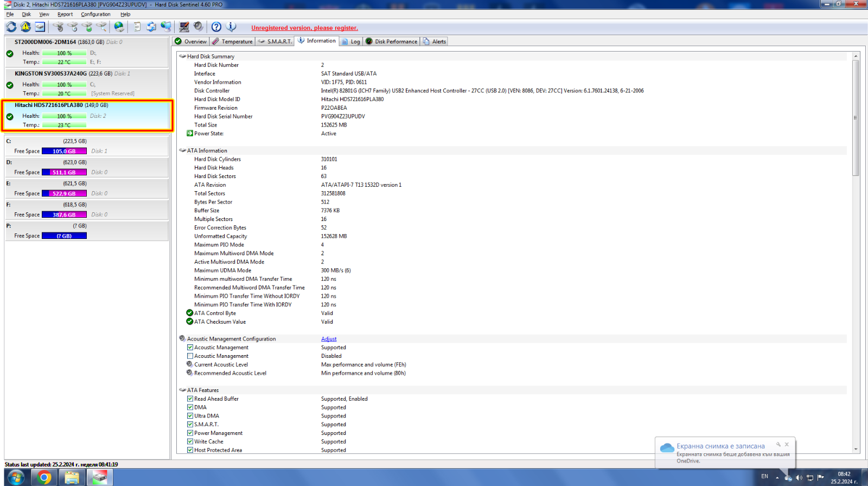Toggle the Acoustic Management Disabled checkbox
The width and height of the screenshot is (868, 486).
point(190,356)
